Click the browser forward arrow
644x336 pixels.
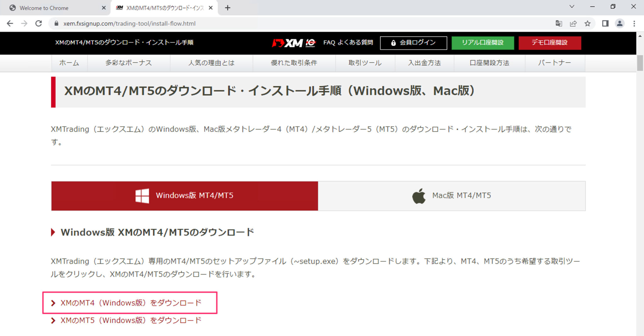click(24, 23)
